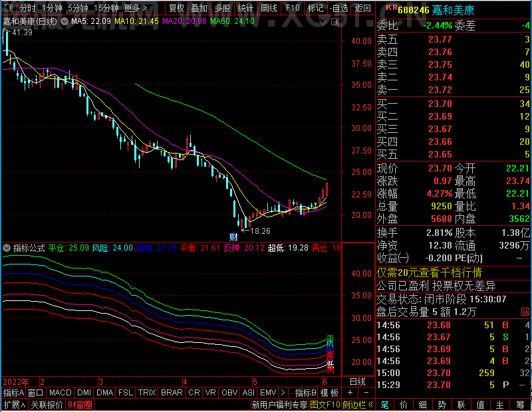Switch indicator to DMA
The height and width of the screenshot is (412, 532).
coord(104,393)
